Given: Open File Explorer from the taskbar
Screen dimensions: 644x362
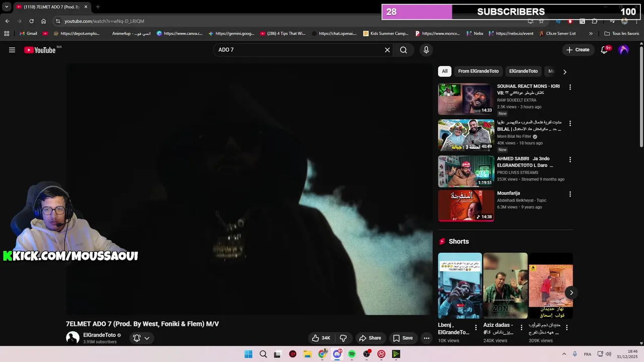Looking at the screenshot, I should [307, 354].
